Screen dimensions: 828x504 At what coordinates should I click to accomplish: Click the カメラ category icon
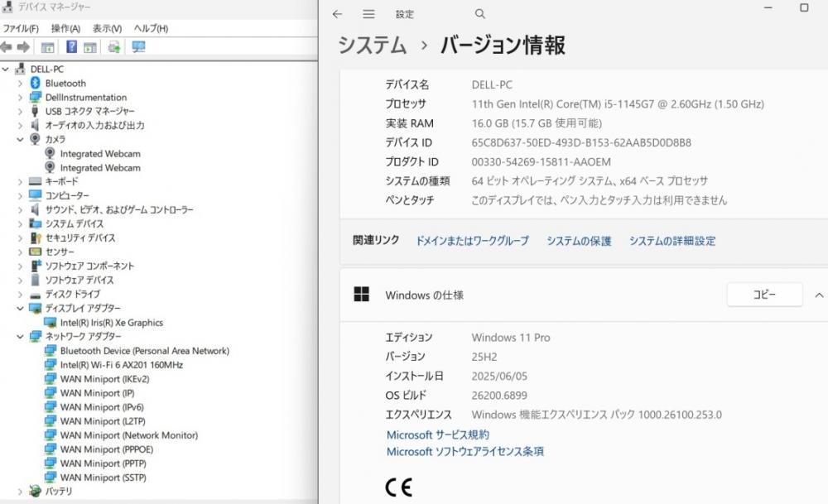[x=35, y=139]
